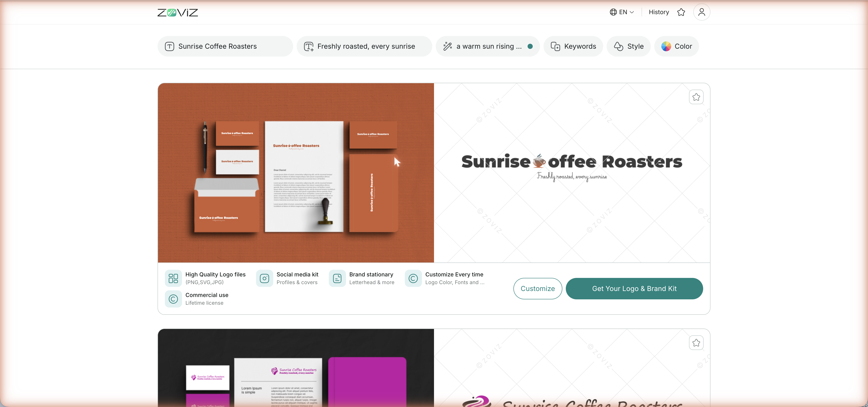Click the magic wand prompt icon

tap(448, 46)
